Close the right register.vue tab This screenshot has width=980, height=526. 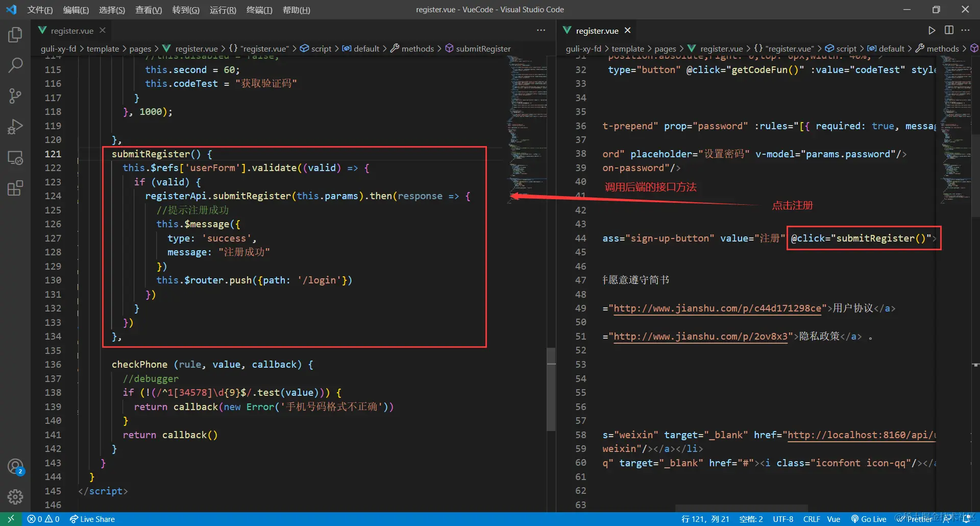628,30
